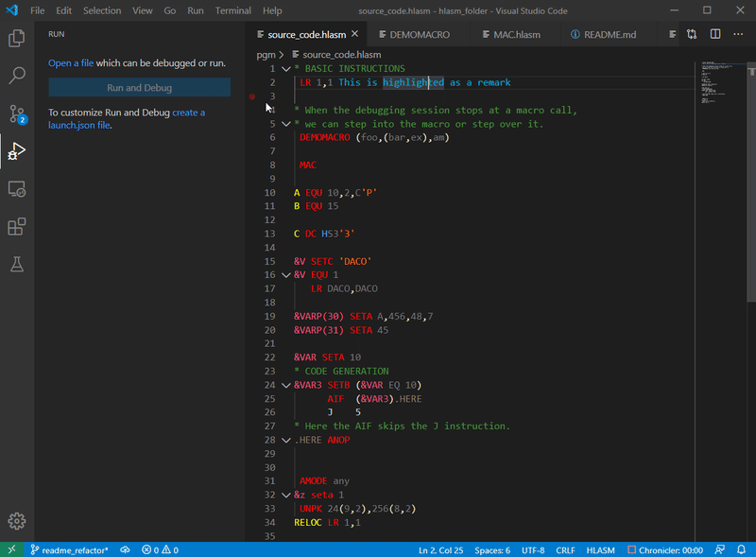Click the Run and Debug button
This screenshot has width=756, height=557.
point(139,86)
